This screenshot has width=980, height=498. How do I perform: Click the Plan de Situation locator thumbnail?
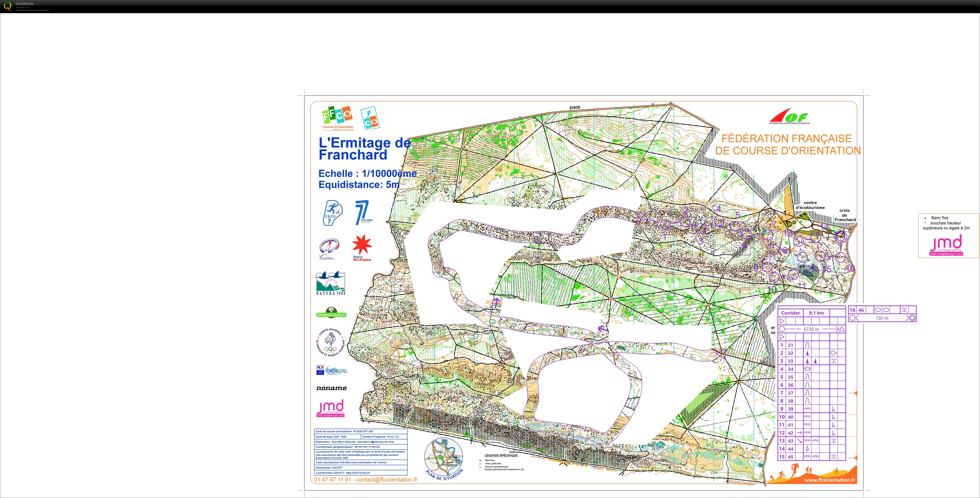[x=444, y=457]
